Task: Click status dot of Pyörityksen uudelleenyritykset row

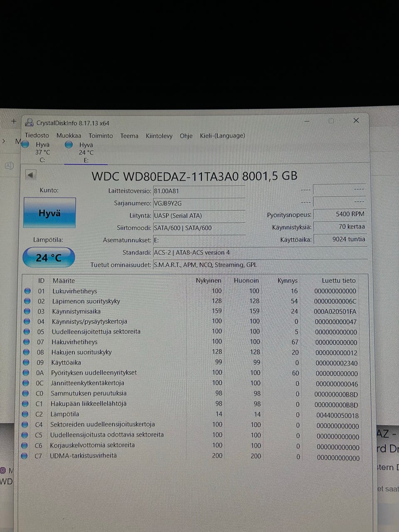Action: pos(26,372)
